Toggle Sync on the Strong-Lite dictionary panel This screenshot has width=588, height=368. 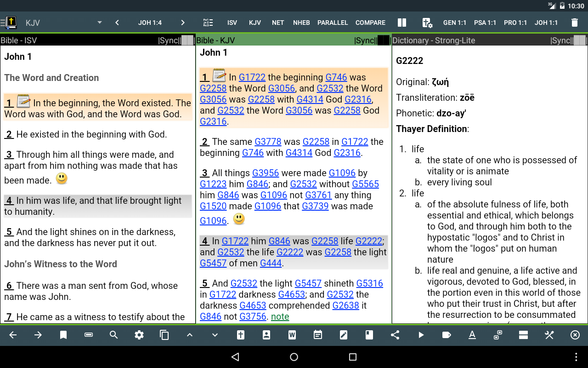pos(560,40)
